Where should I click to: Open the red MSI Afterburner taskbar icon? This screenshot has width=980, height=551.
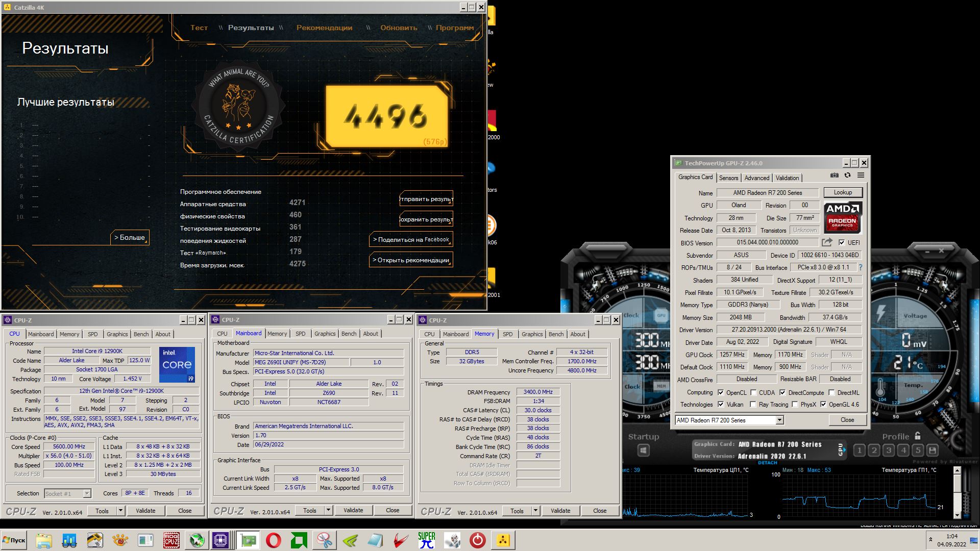[x=401, y=540]
